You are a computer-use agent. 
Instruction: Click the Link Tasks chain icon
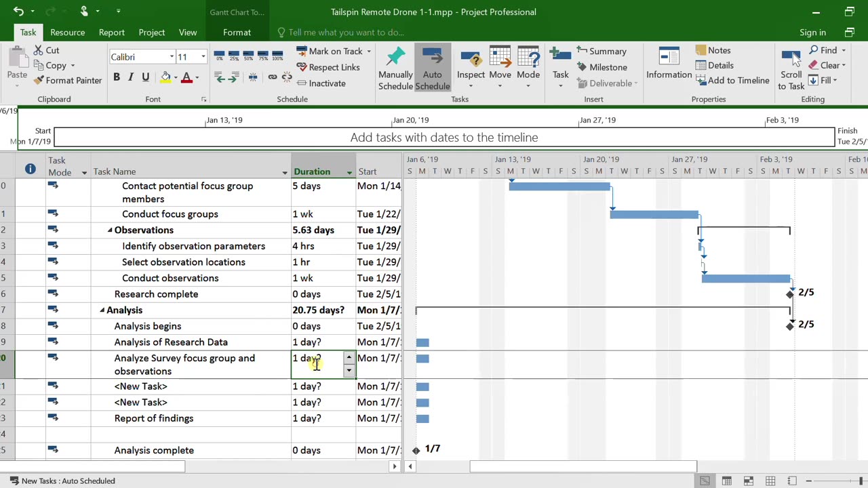tap(273, 77)
